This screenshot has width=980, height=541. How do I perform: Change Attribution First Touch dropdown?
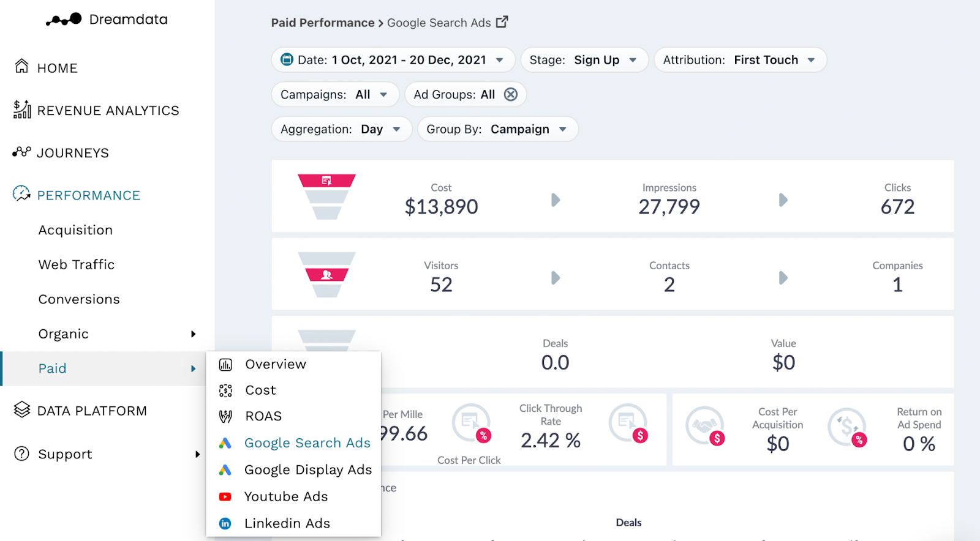pyautogui.click(x=741, y=60)
